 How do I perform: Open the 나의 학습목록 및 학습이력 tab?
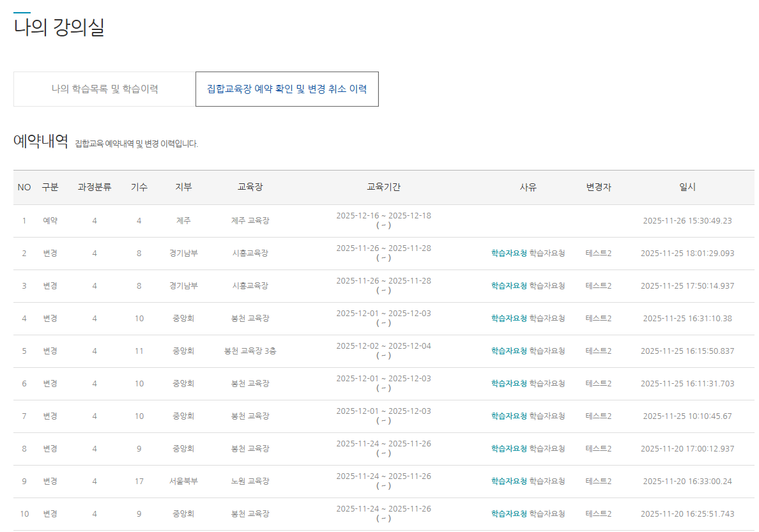pos(105,89)
